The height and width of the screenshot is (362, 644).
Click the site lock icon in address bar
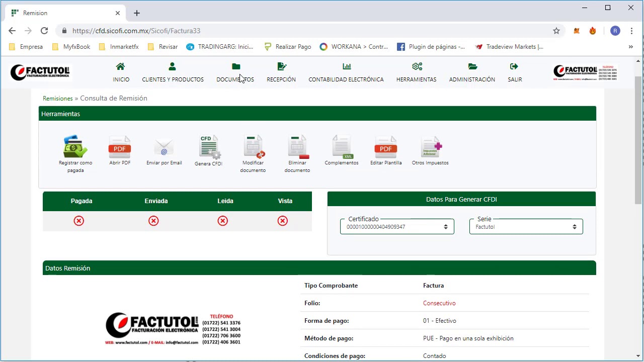[x=64, y=31]
